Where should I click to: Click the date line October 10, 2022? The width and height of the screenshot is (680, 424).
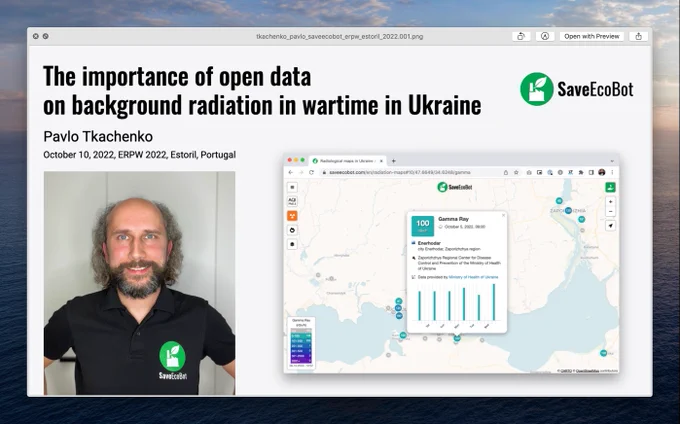(139, 155)
